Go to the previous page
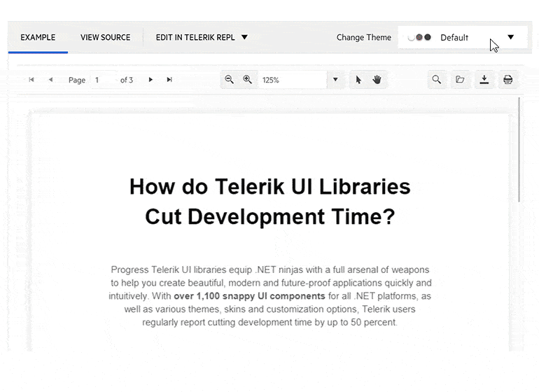This screenshot has height=392, width=539. [50, 80]
